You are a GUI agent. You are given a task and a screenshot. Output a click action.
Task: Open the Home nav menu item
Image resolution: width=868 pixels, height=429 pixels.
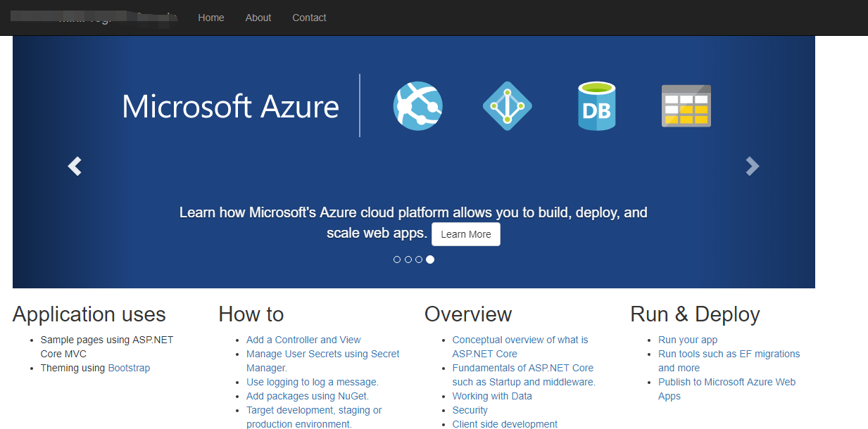(x=211, y=18)
